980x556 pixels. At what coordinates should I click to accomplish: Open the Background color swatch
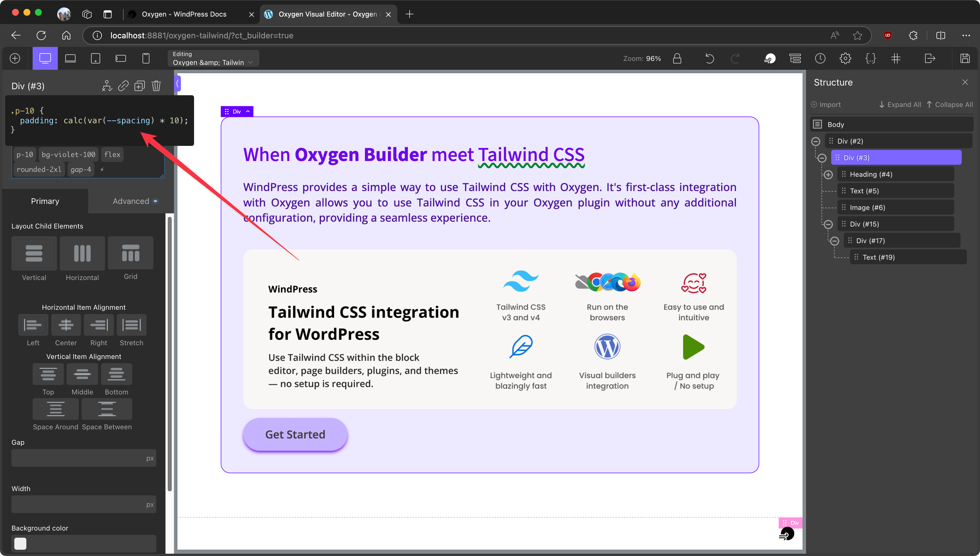point(20,543)
